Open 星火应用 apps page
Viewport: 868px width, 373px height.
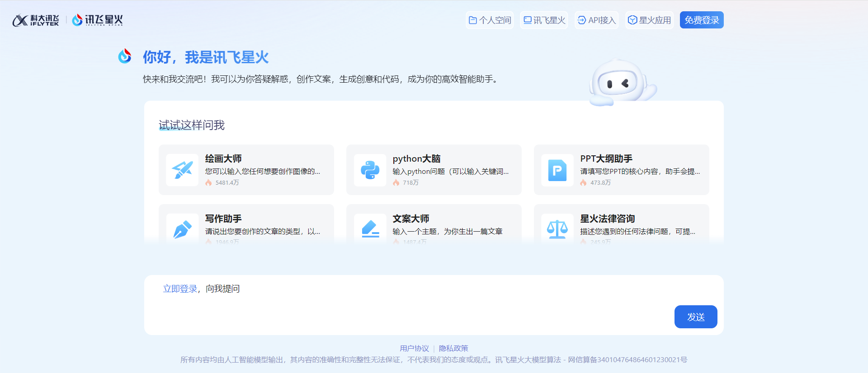pos(650,20)
